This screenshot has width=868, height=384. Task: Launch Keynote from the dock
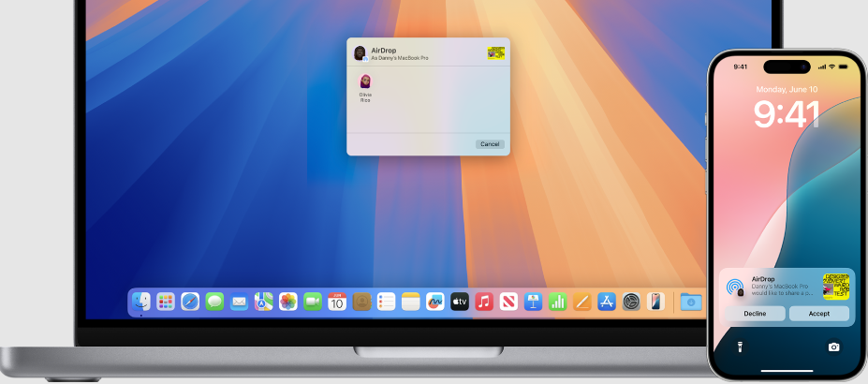[533, 302]
